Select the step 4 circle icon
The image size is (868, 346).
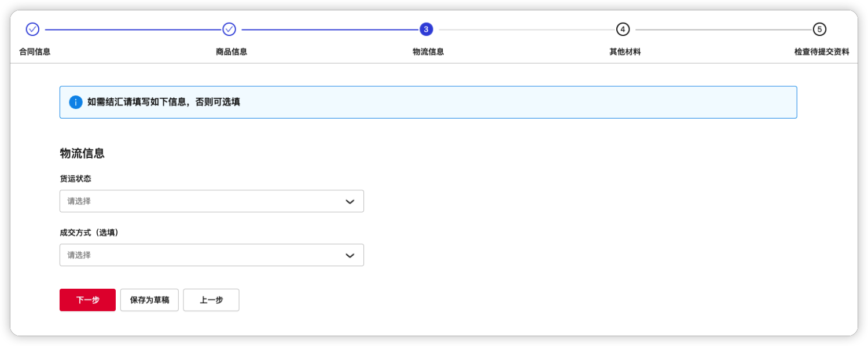(623, 29)
